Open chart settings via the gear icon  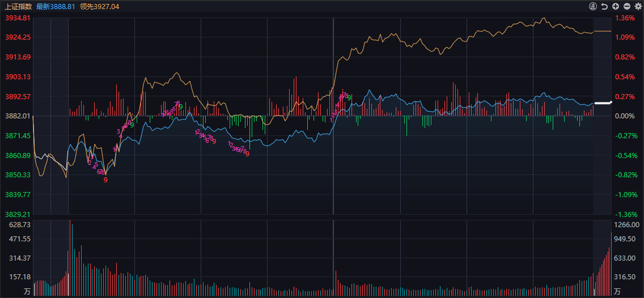click(x=638, y=6)
